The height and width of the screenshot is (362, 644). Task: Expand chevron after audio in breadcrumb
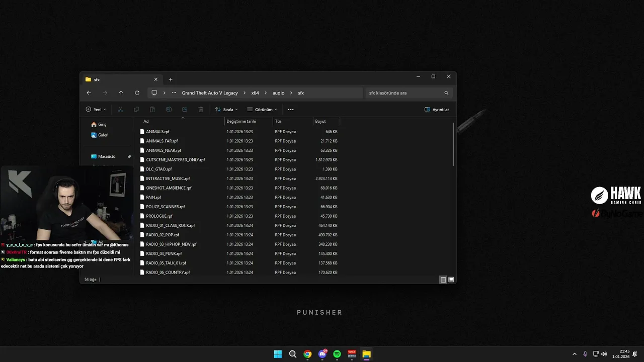[291, 93]
